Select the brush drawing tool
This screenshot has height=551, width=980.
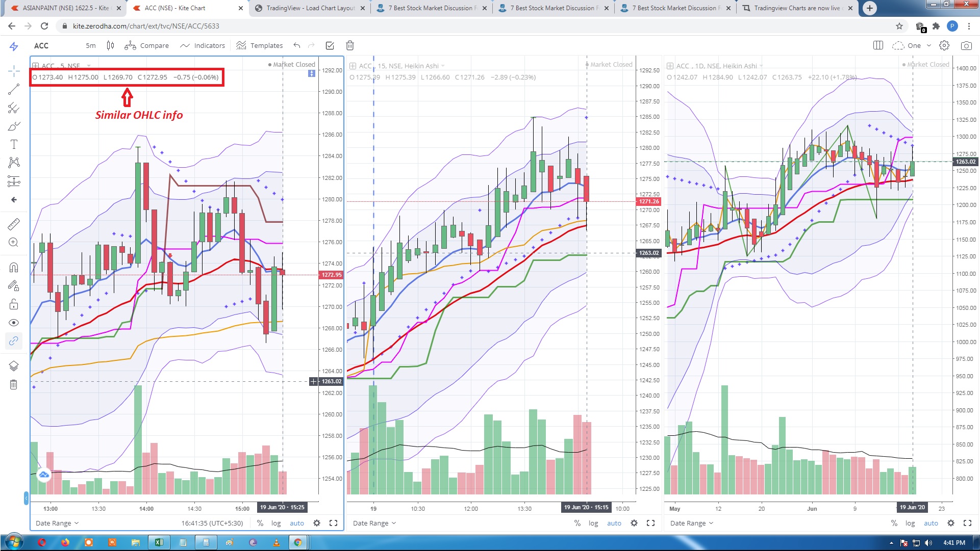(14, 126)
